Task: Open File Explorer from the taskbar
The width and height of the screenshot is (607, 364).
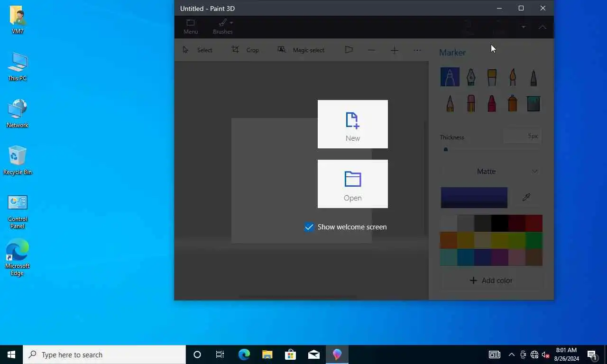Action: [267, 355]
